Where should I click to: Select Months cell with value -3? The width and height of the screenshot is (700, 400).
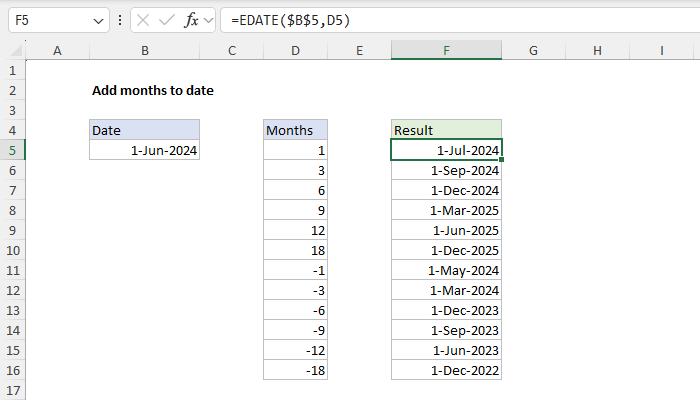click(x=296, y=290)
